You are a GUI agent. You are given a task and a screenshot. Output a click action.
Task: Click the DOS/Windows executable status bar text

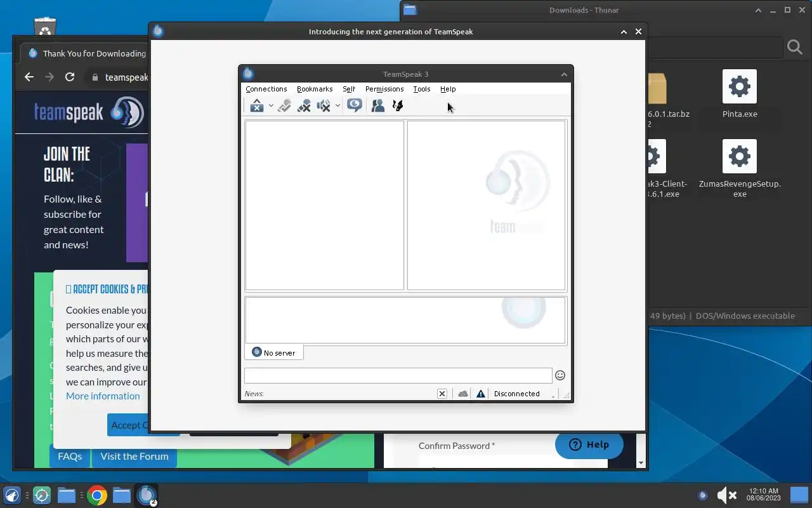click(745, 316)
